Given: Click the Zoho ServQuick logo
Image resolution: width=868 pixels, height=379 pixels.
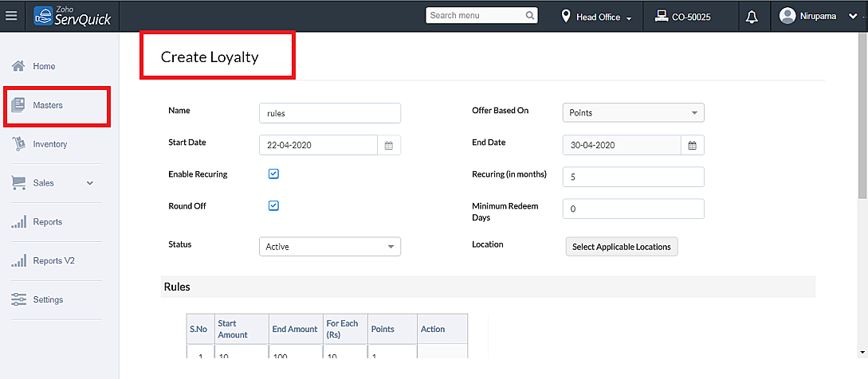Looking at the screenshot, I should point(73,16).
